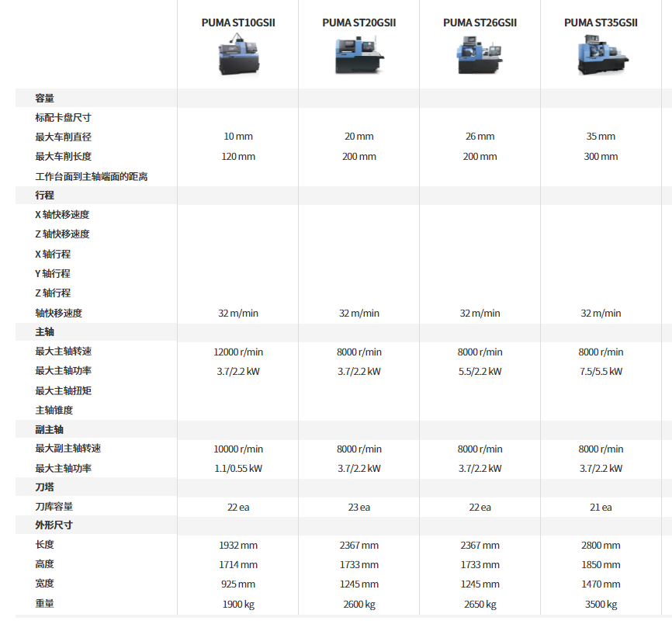
Task: Click the 最大车削直径 row label
Action: pyautogui.click(x=64, y=137)
